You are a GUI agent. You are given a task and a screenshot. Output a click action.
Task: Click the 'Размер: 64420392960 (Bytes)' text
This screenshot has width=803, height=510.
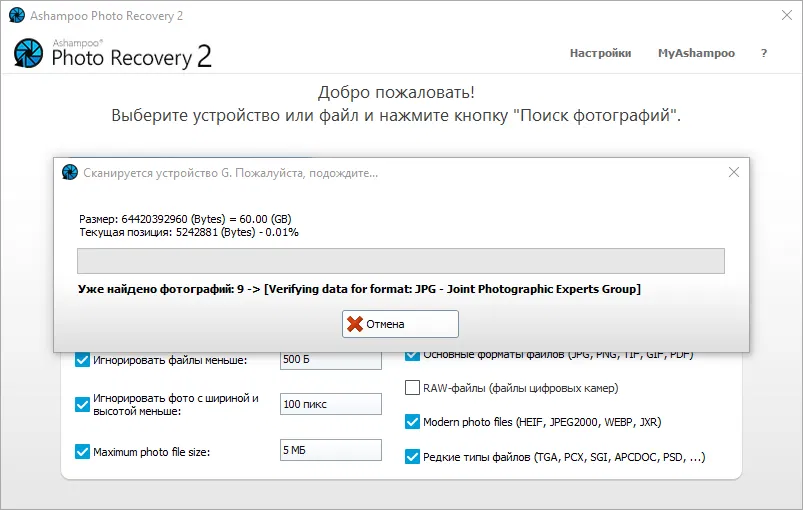(185, 219)
